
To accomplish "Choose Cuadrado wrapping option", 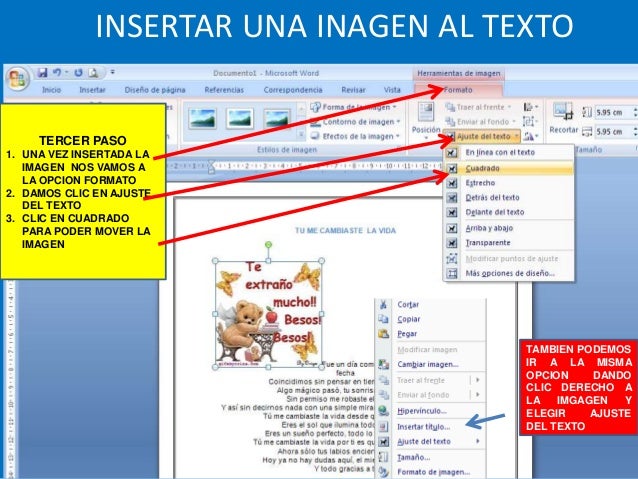I will 509,168.
